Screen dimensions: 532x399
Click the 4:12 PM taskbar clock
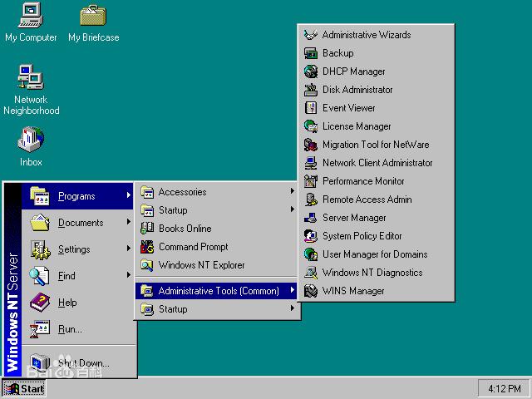(x=505, y=389)
